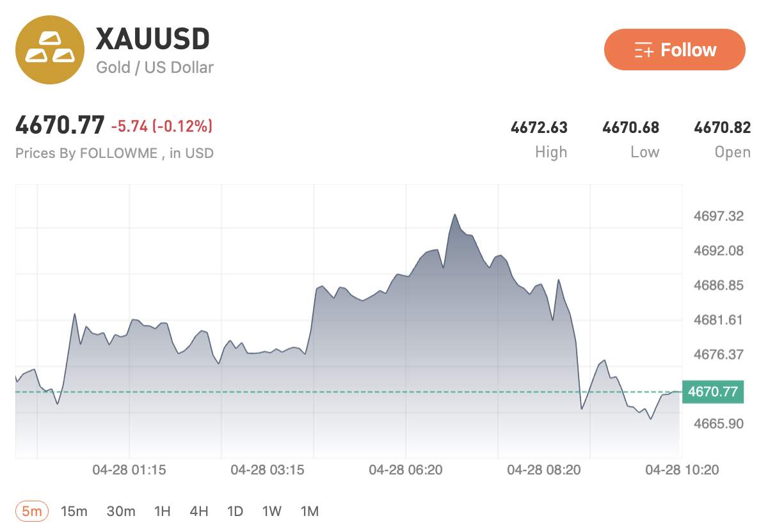Click the red -5.74 (-0.12%) change value
The image size is (768, 532).
161,127
